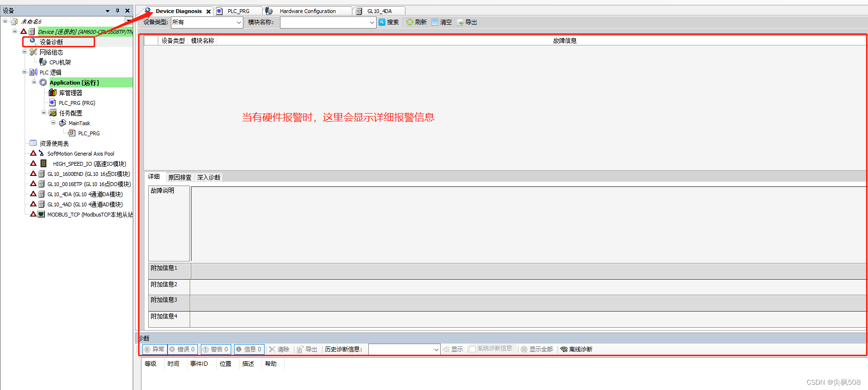
Task: Click the 模块名称 column header in the fault table
Action: pos(203,41)
